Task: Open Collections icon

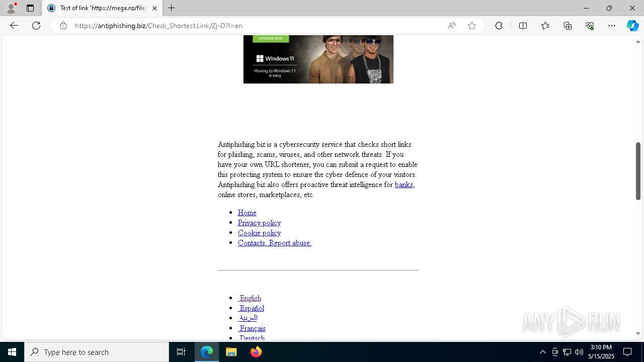Action: [x=568, y=26]
